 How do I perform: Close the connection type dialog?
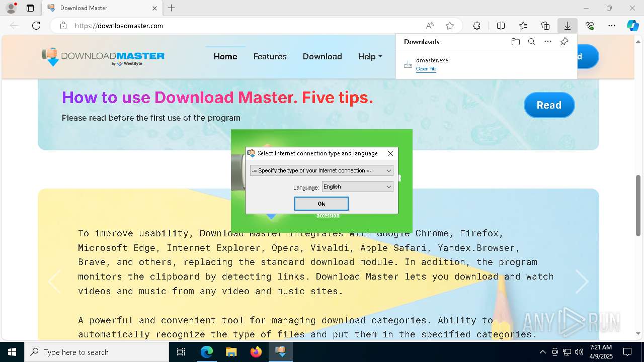pyautogui.click(x=390, y=153)
